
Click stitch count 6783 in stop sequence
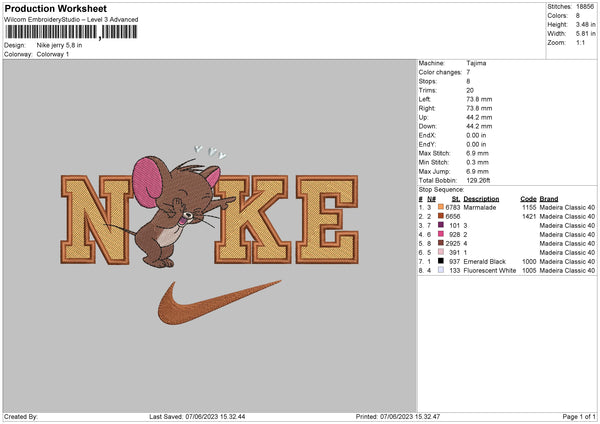point(453,207)
